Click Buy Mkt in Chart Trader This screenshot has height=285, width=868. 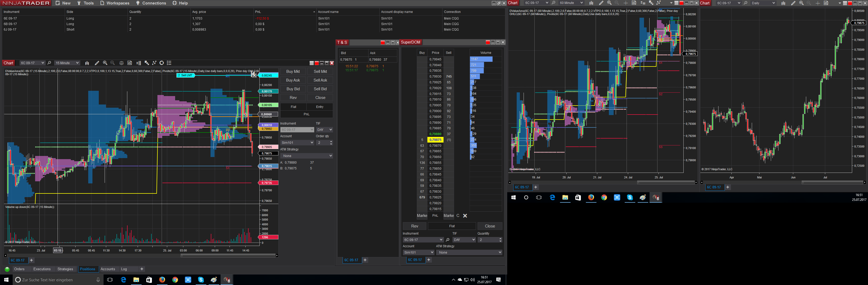293,71
